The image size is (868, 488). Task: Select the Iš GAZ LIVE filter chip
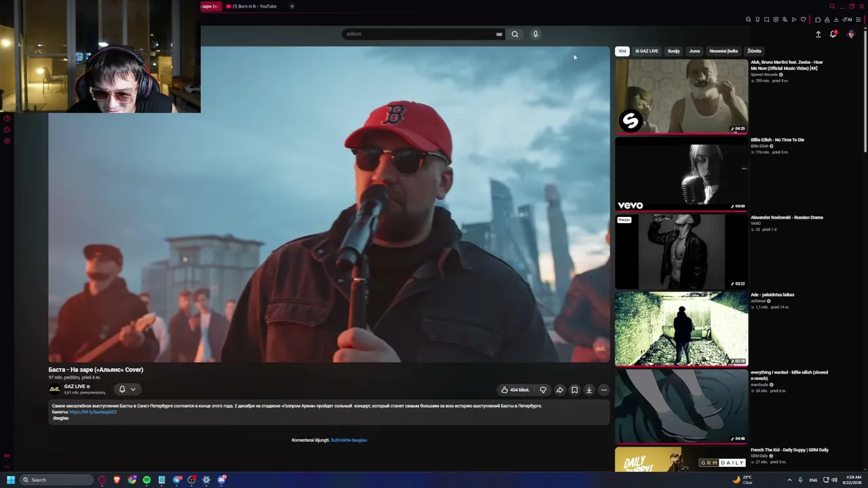coord(647,51)
